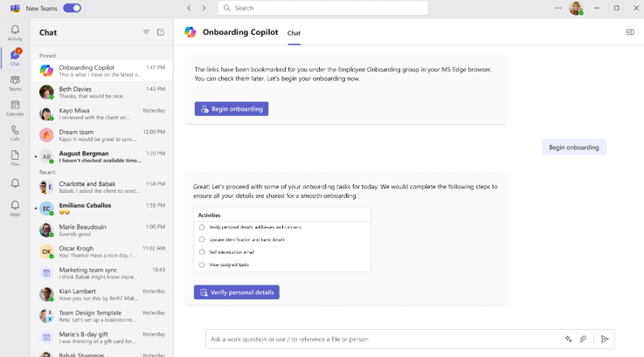Click the Dream team flame avatar
The height and width of the screenshot is (357, 644).
(x=46, y=135)
